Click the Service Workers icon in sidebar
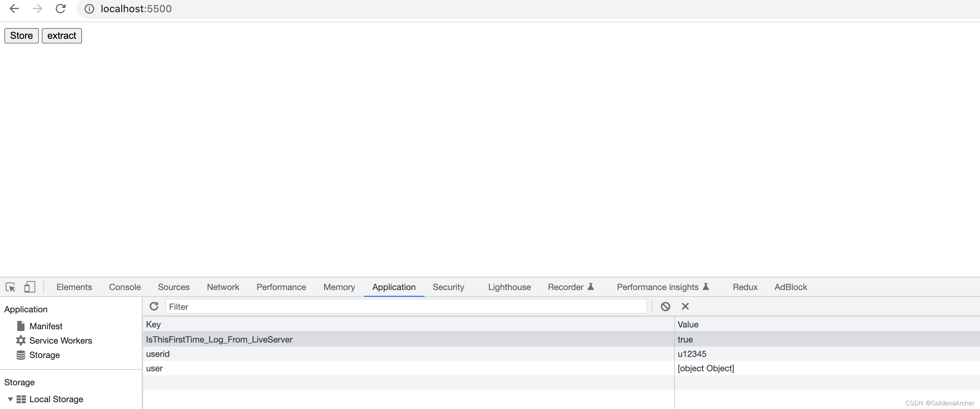This screenshot has width=980, height=409. 21,340
